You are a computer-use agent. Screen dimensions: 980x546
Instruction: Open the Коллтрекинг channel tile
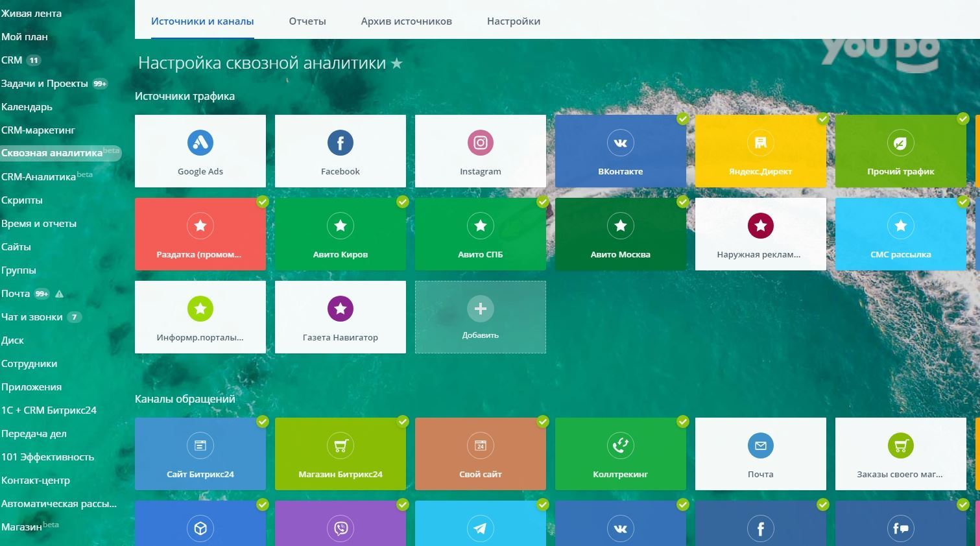tap(621, 454)
